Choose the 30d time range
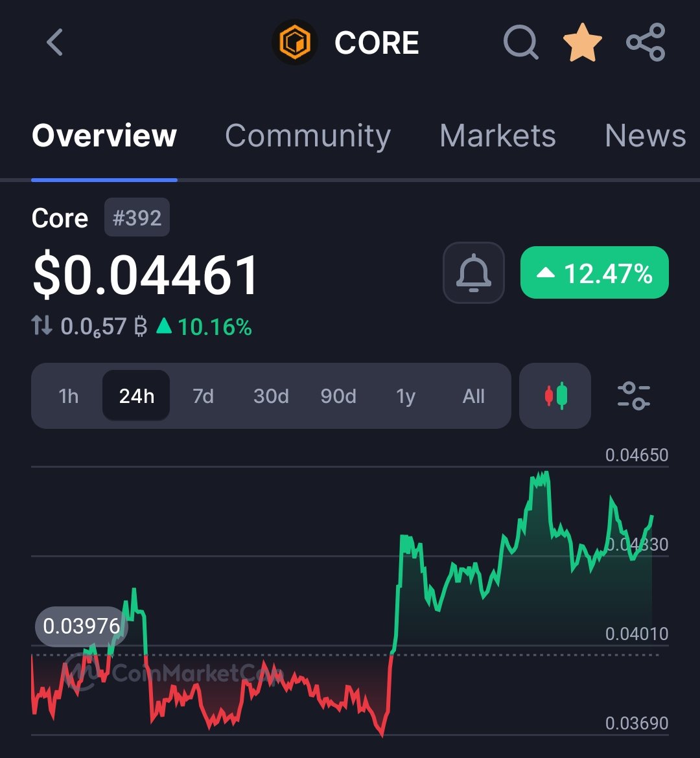The width and height of the screenshot is (700, 758). (271, 396)
